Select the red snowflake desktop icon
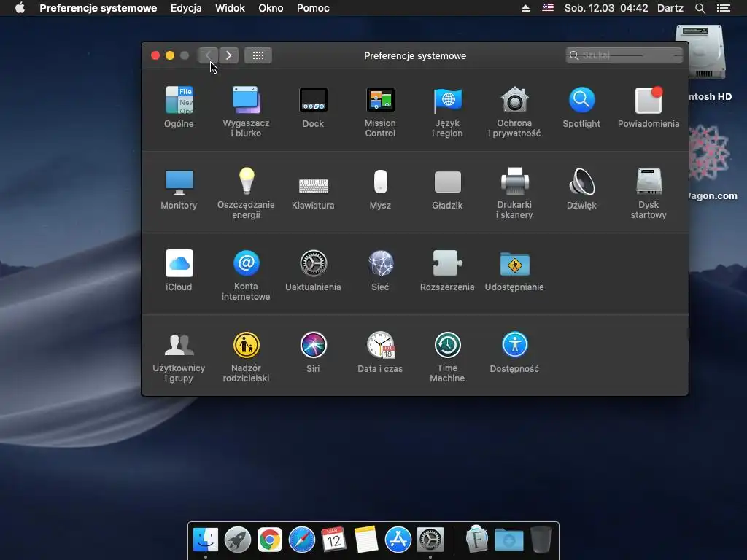 pos(709,152)
